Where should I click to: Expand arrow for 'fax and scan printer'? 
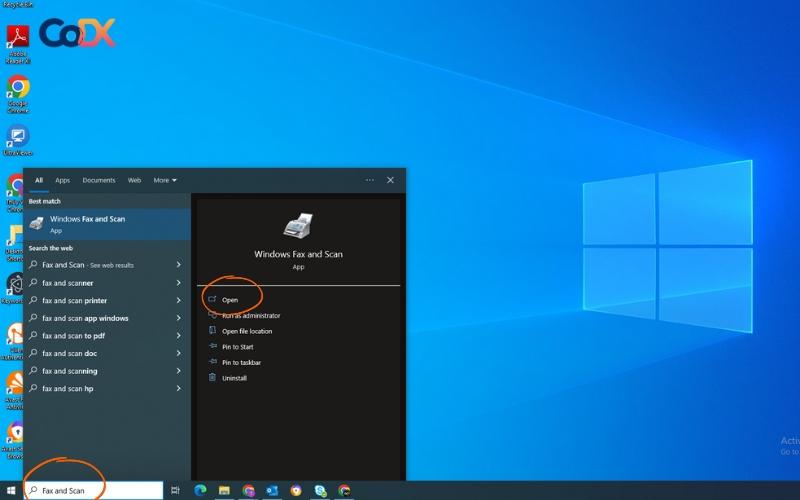click(x=179, y=301)
